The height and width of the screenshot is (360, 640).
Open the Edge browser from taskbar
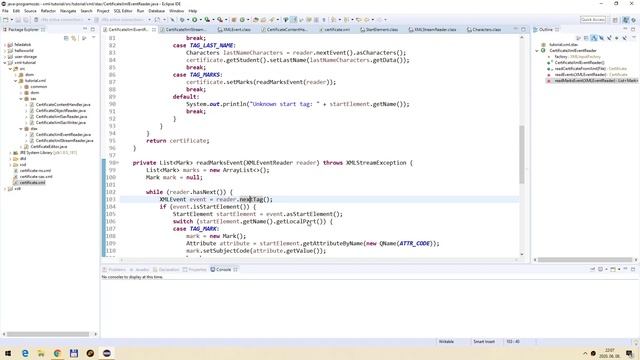tap(25, 353)
